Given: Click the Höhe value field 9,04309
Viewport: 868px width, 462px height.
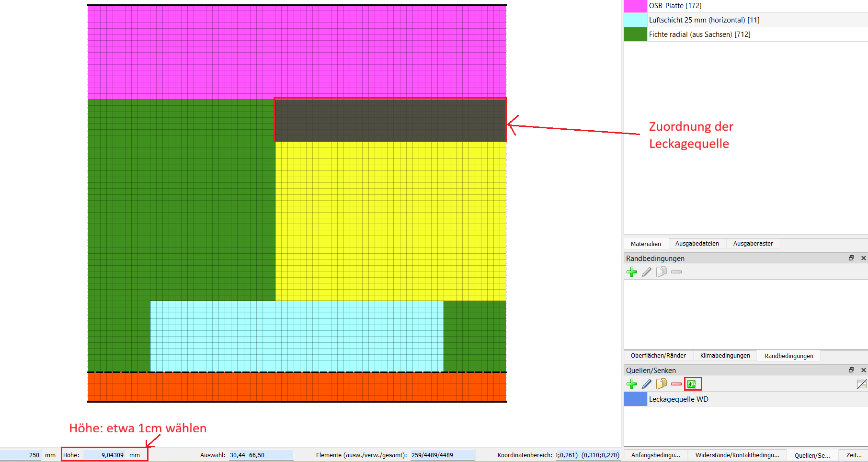Looking at the screenshot, I should [x=104, y=455].
